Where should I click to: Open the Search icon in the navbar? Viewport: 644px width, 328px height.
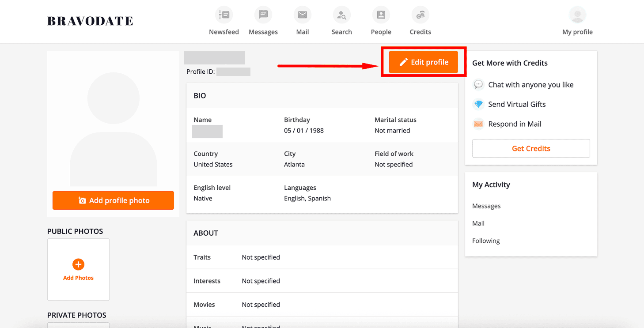[341, 14]
